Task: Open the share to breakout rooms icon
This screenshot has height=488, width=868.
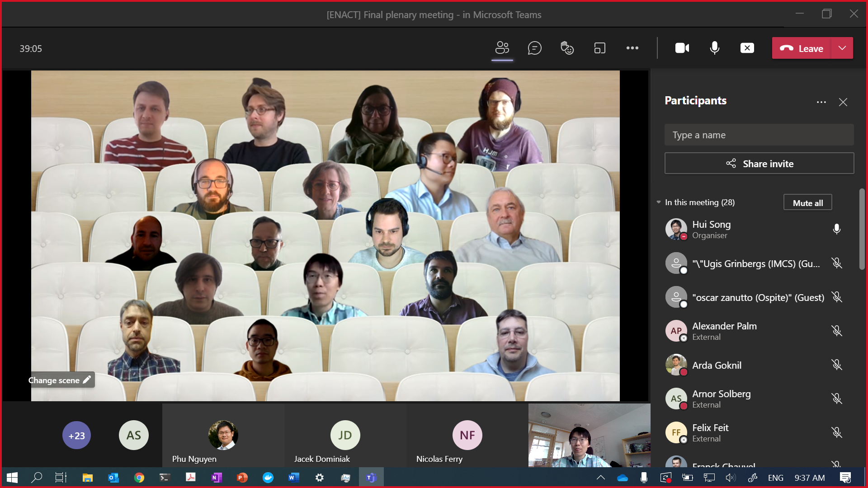Action: pyautogui.click(x=599, y=48)
